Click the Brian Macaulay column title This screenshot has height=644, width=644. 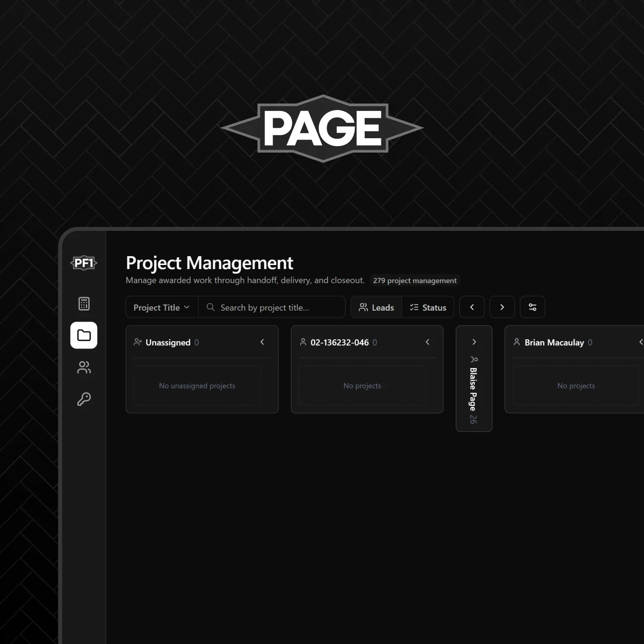(x=554, y=342)
